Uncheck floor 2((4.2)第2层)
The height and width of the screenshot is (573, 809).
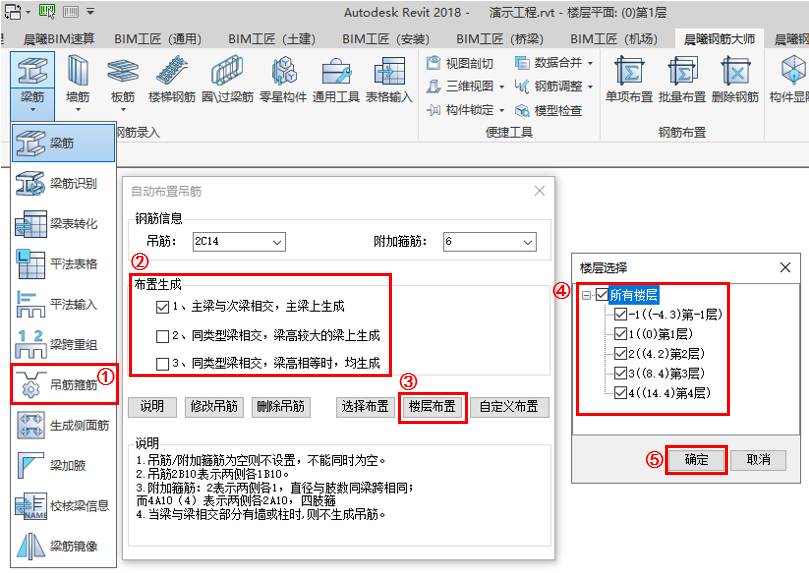pyautogui.click(x=621, y=353)
